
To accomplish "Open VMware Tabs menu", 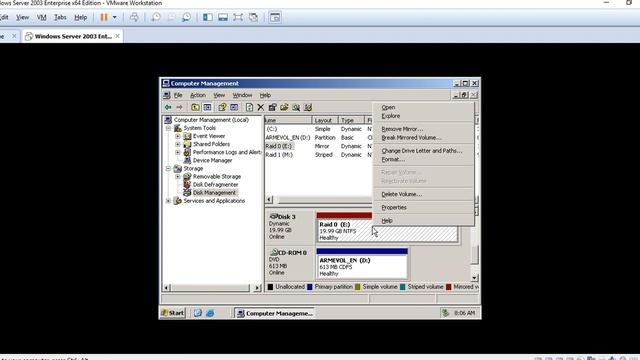I will coord(60,17).
